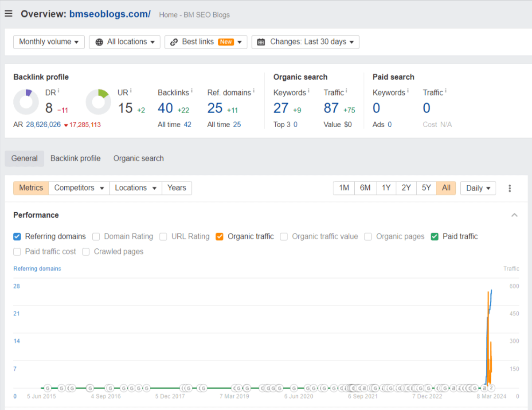Open the Changes: Last 30 days dropdown
Image resolution: width=532 pixels, height=410 pixels.
tap(305, 42)
